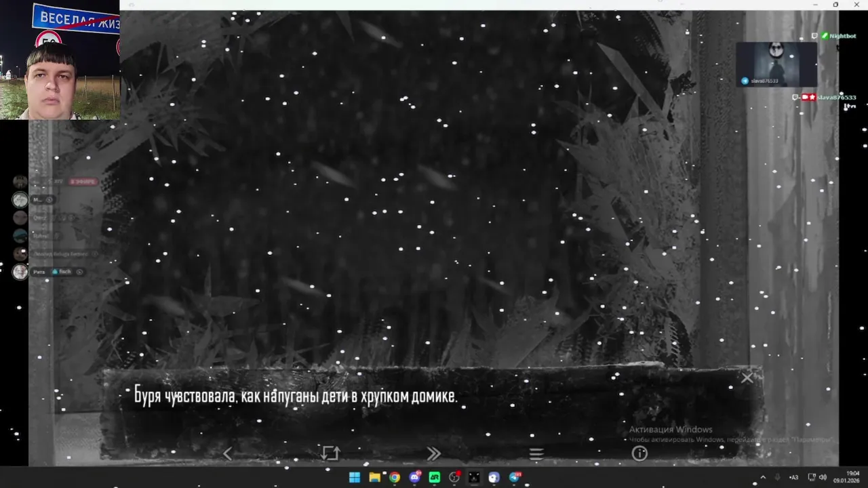Switch to the black game icon on taskbar
The image size is (868, 488).
[x=474, y=477]
